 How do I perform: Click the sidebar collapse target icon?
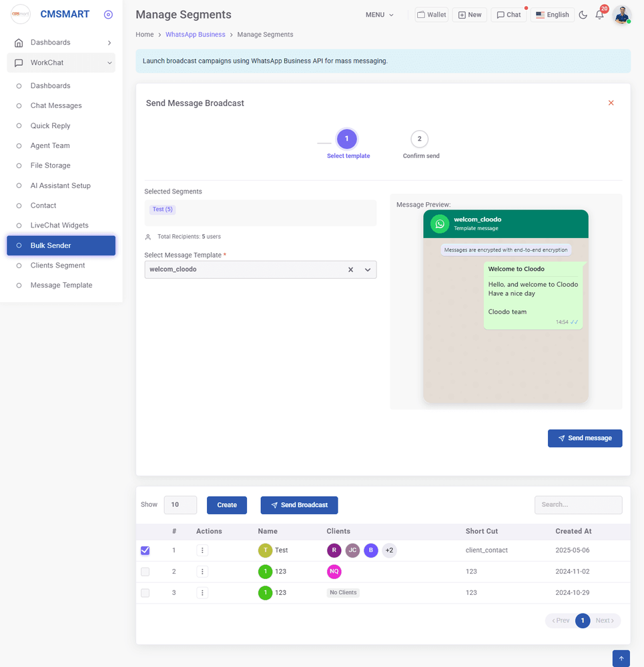tap(109, 15)
